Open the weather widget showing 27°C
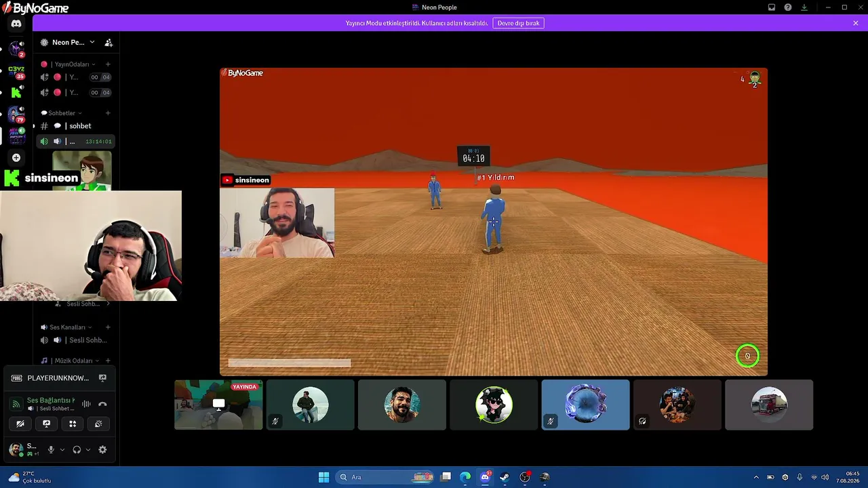Image resolution: width=868 pixels, height=488 pixels. click(x=31, y=477)
